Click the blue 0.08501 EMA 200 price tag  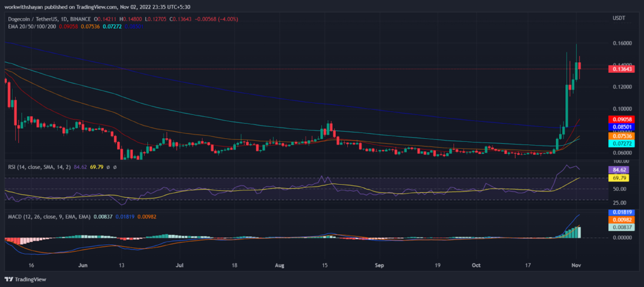[x=621, y=127]
